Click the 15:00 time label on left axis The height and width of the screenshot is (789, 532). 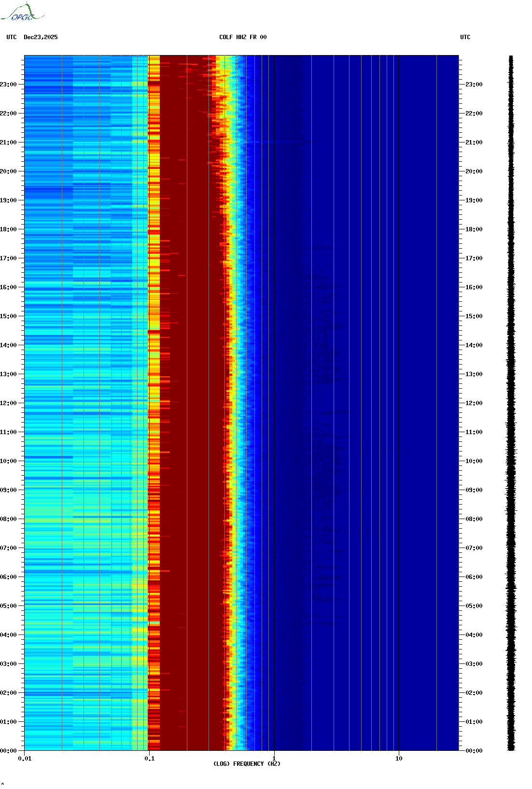(x=9, y=316)
